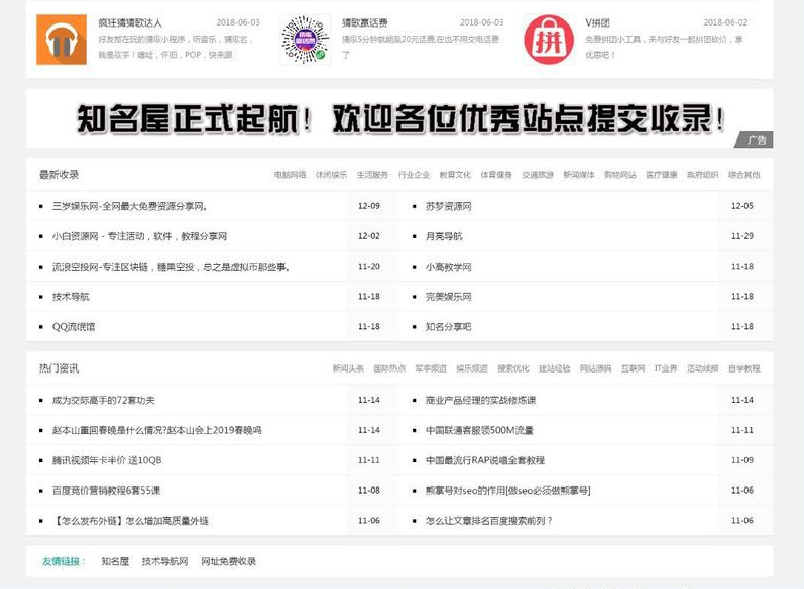Open the 月亮导航 entry
Viewport: 804px width, 589px height.
443,237
